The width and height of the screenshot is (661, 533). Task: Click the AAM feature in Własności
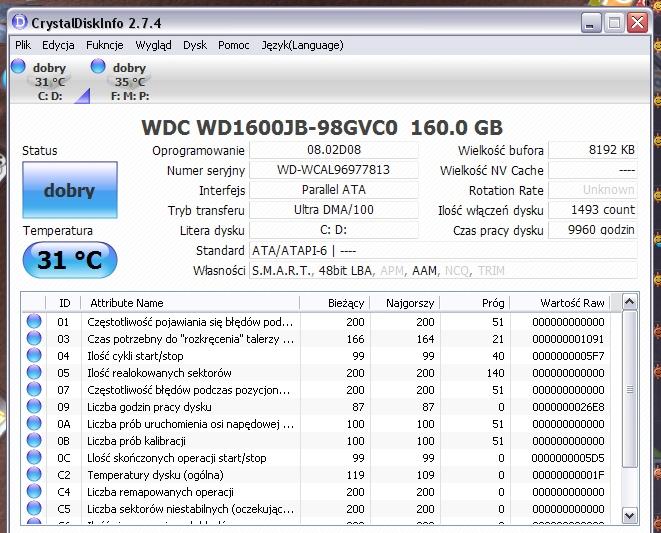(424, 271)
